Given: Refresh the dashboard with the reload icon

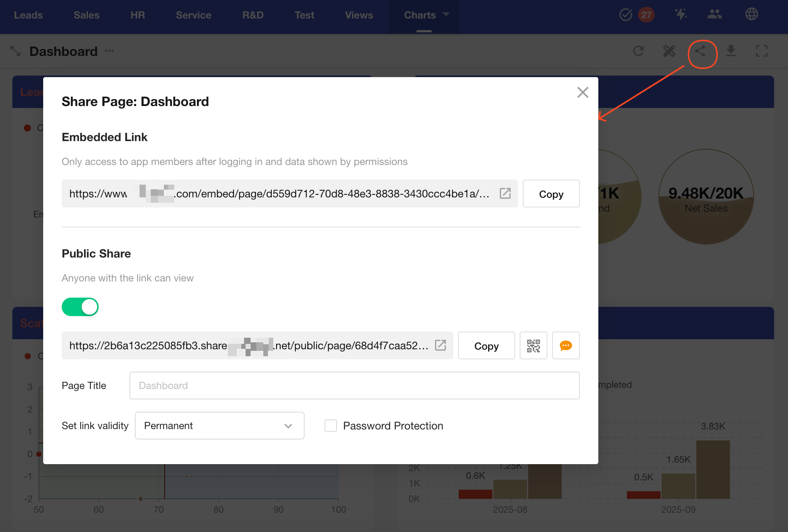Looking at the screenshot, I should click(638, 51).
